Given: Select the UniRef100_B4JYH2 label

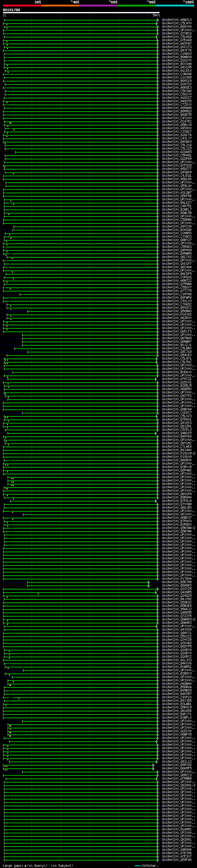Looking at the screenshot, I should (176, 599).
